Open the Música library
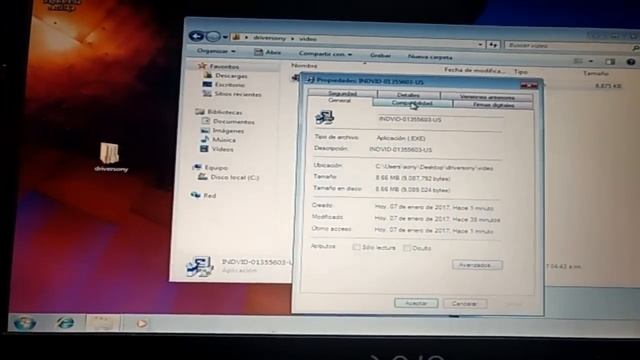Screen dimensions: 640x360 click(223, 140)
